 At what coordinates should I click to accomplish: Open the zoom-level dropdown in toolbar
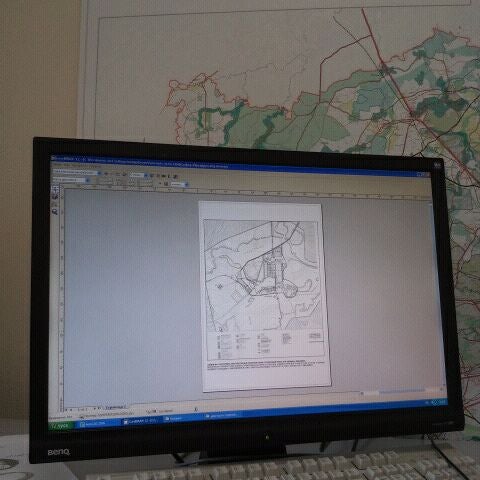pyautogui.click(x=146, y=175)
